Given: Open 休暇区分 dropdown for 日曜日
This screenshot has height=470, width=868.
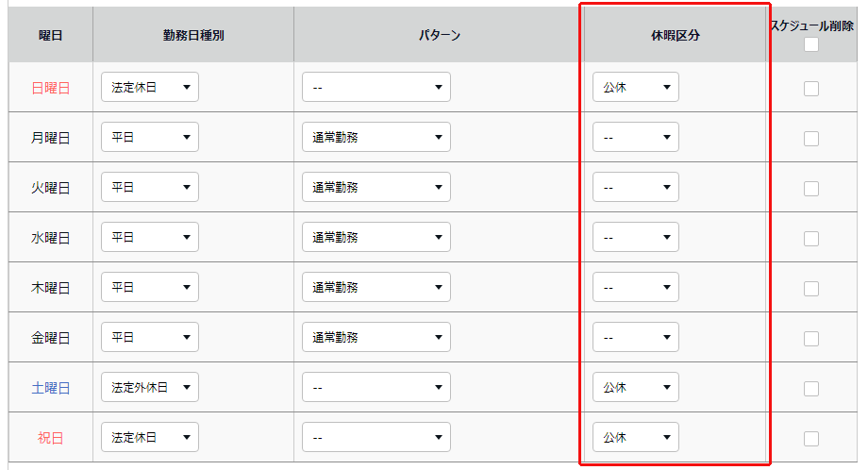Looking at the screenshot, I should click(x=635, y=88).
